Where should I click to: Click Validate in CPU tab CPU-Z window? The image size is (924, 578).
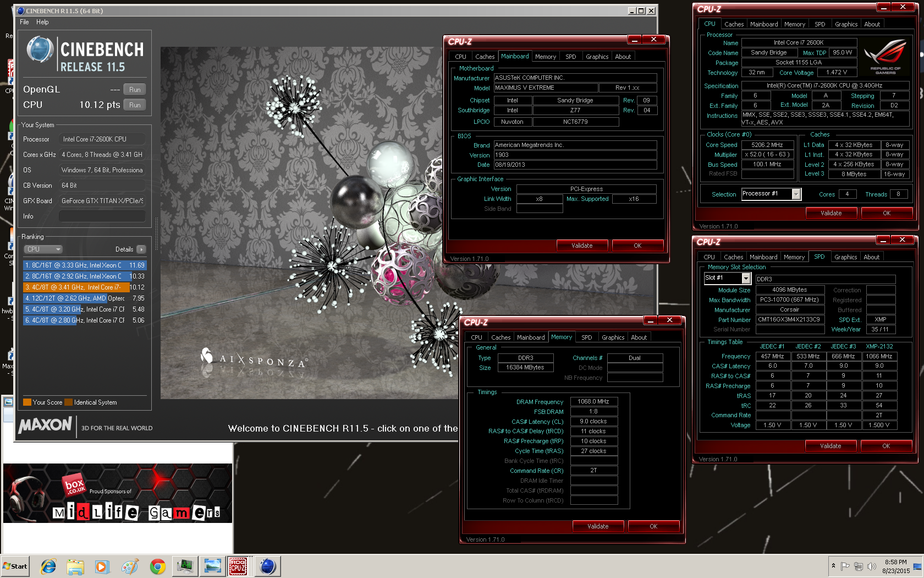831,213
